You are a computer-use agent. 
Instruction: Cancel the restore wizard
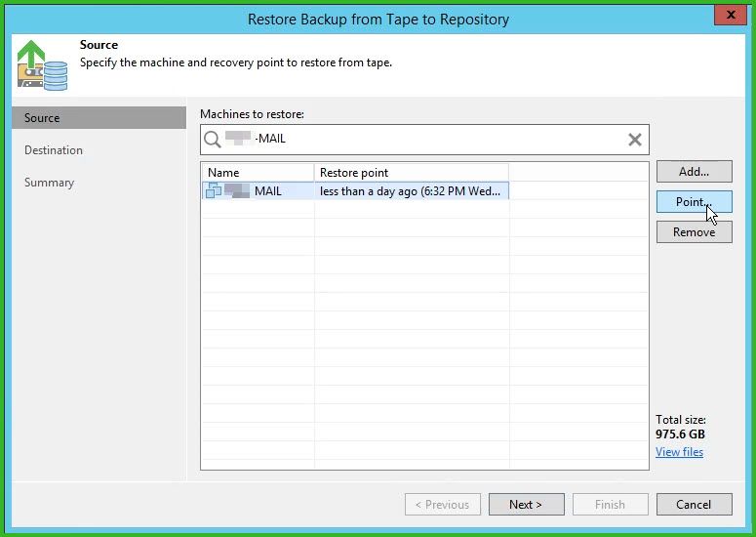(x=694, y=505)
